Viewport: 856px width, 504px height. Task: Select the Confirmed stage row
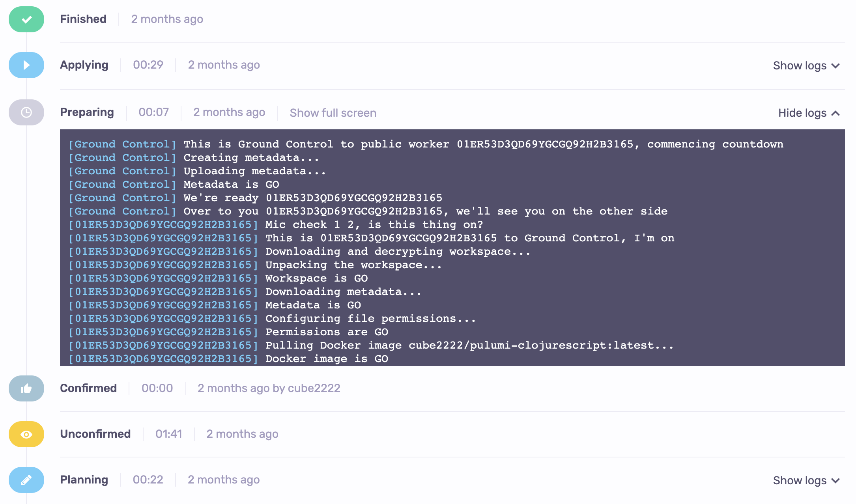pyautogui.click(x=88, y=388)
